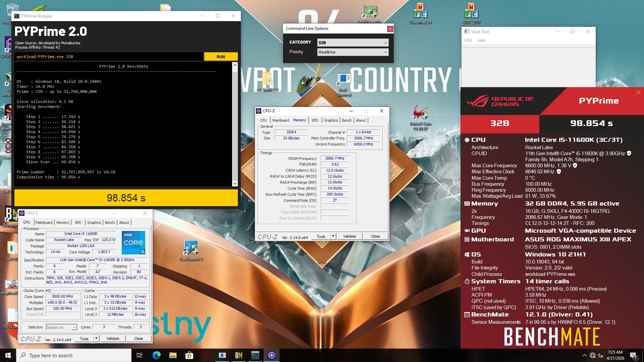Click the Core Speed 5000.00 MHz value
644x362 pixels.
click(x=62, y=296)
